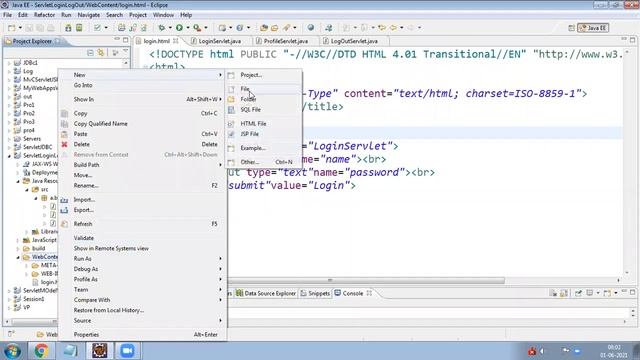
Task: Open the Snippets tab
Action: (x=315, y=293)
